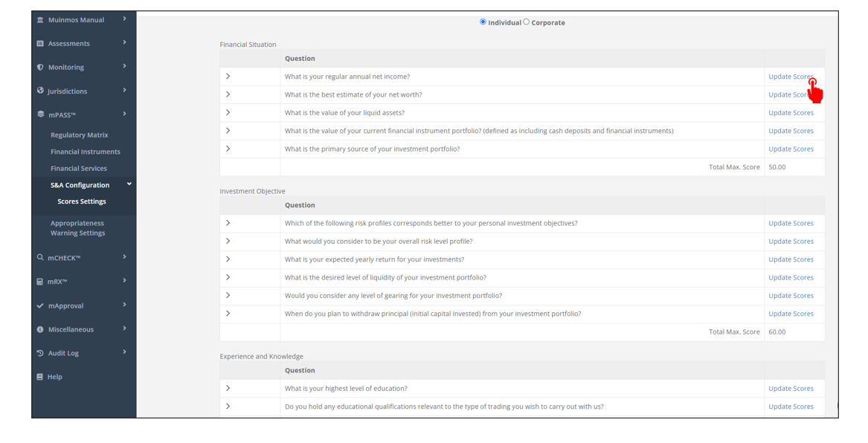Click Update Scores for gearing level question
This screenshot has width=868, height=443.
(x=791, y=296)
